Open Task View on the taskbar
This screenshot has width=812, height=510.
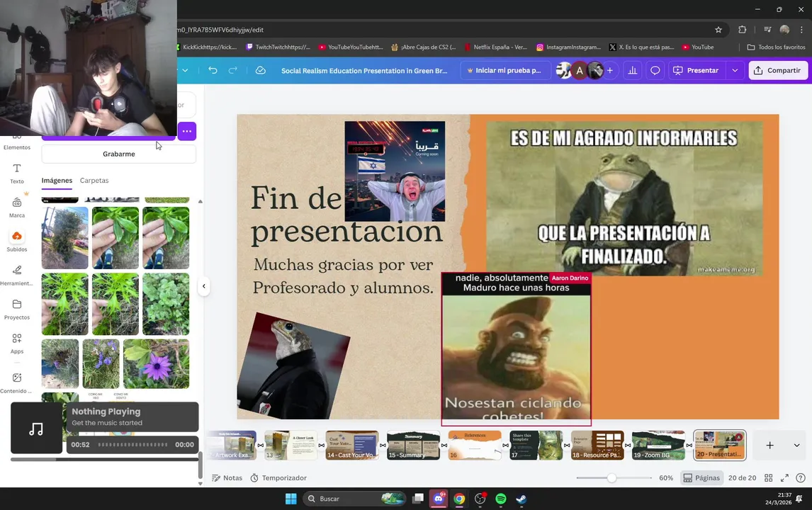(418, 499)
